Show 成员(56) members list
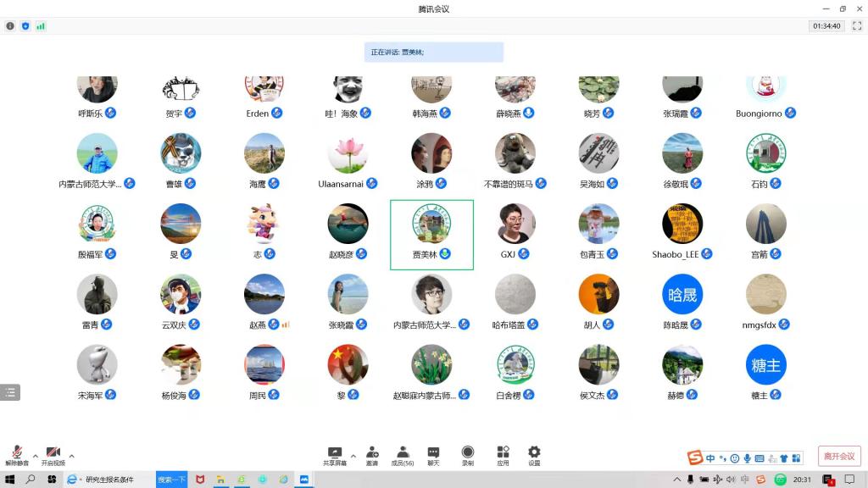Image resolution: width=868 pixels, height=488 pixels. point(403,455)
